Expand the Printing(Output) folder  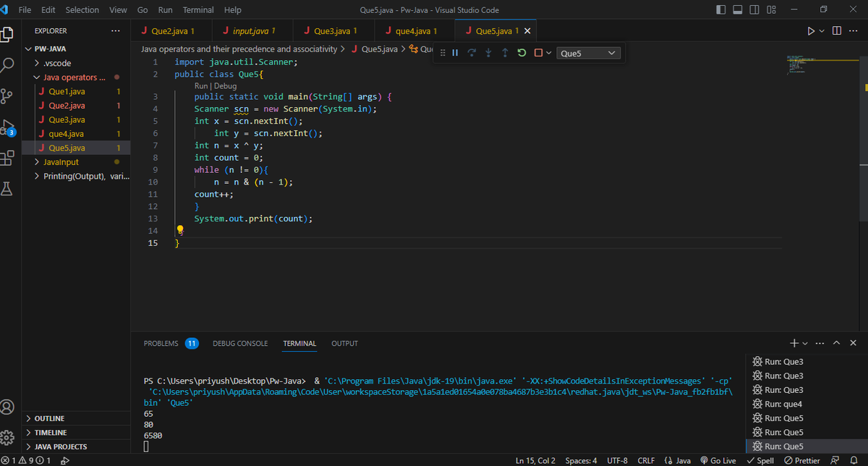point(75,177)
